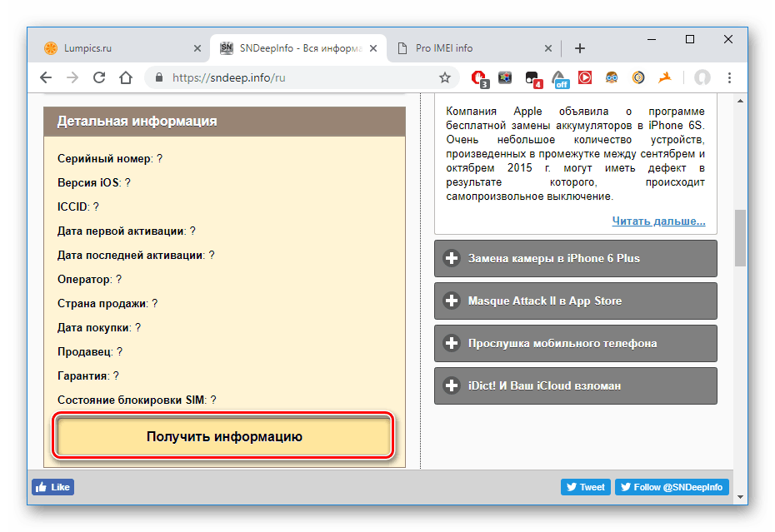Click Follow @SNDeepInfo button
The height and width of the screenshot is (532, 775).
point(672,487)
